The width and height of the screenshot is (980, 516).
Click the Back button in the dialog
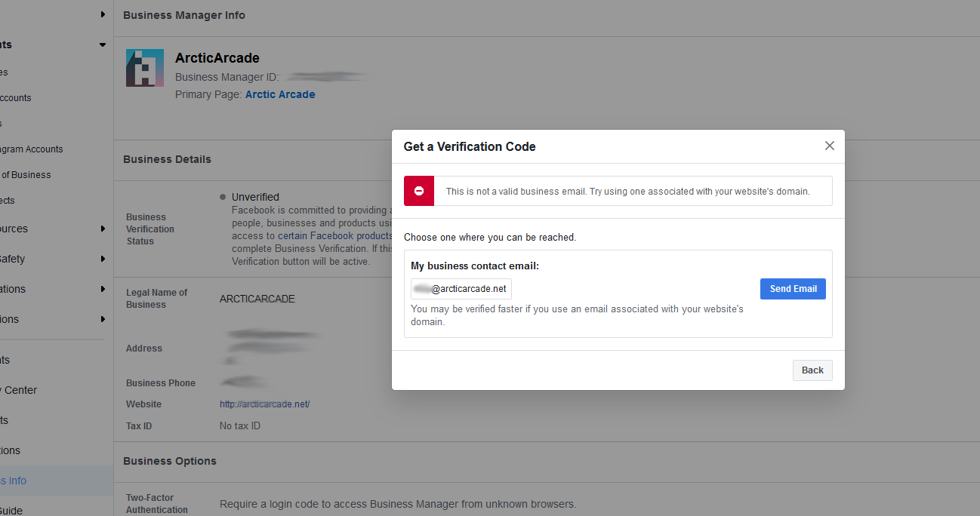(812, 370)
